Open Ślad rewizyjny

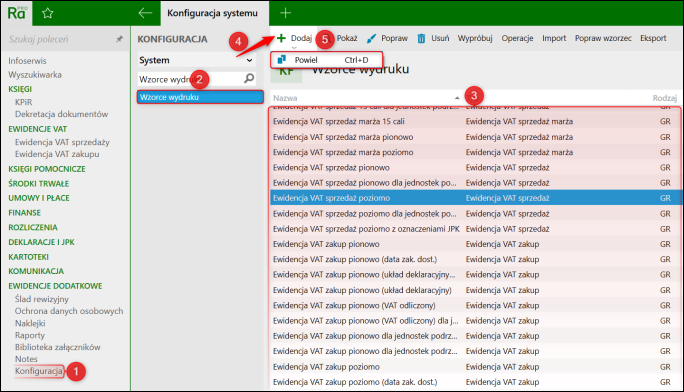pyautogui.click(x=42, y=299)
